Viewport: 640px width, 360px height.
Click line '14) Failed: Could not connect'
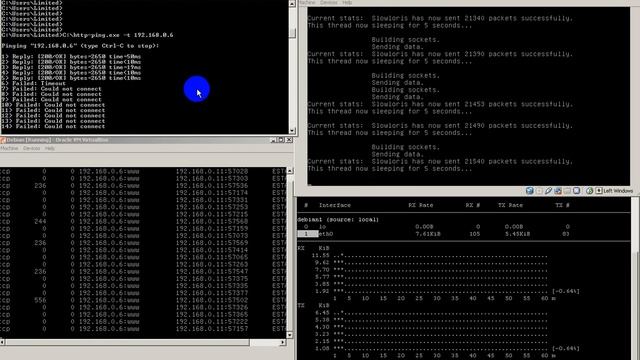coord(53,127)
